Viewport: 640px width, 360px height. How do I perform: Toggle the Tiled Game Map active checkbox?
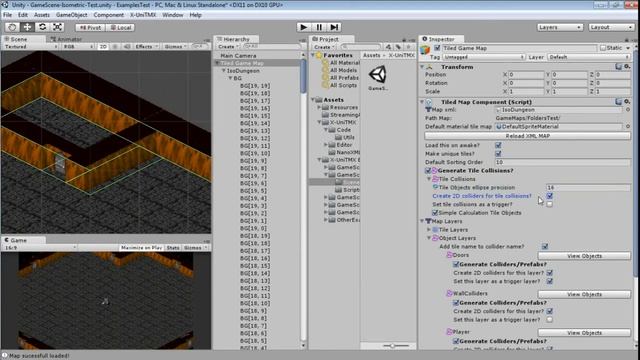click(437, 48)
